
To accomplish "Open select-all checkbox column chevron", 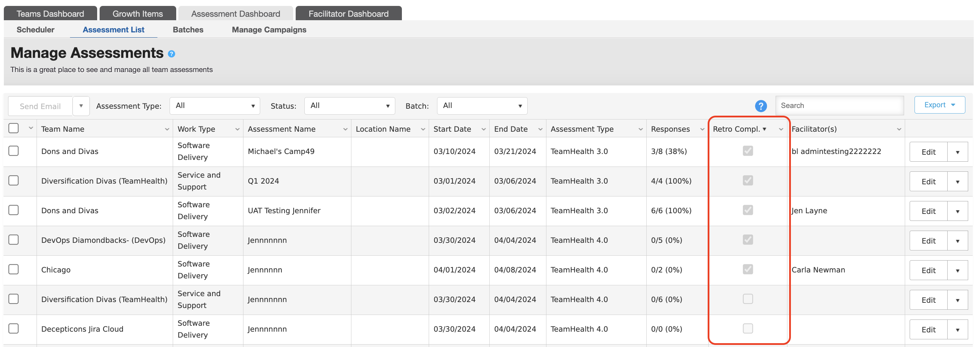I will [x=31, y=128].
